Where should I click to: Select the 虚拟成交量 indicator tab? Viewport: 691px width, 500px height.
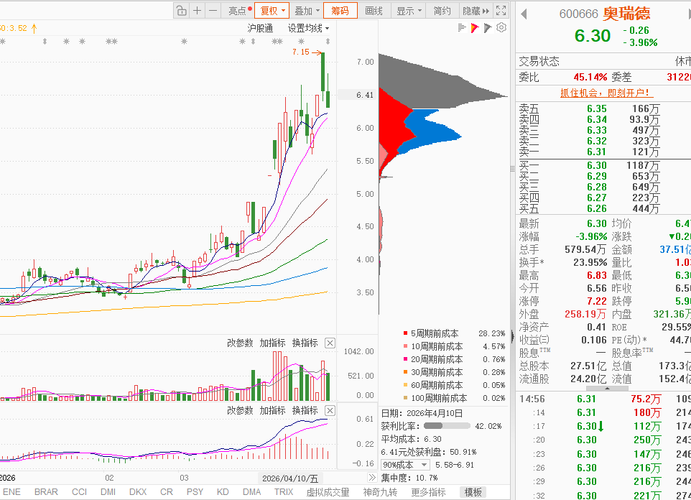pyautogui.click(x=328, y=492)
